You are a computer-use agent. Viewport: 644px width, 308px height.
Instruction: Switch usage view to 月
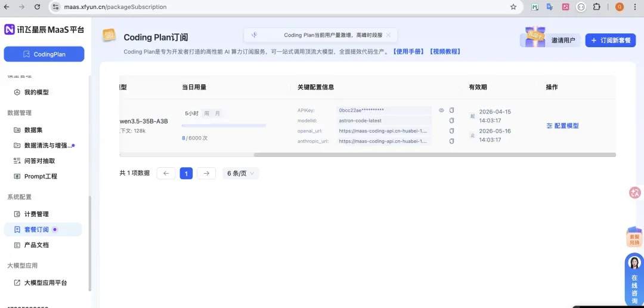[217, 113]
